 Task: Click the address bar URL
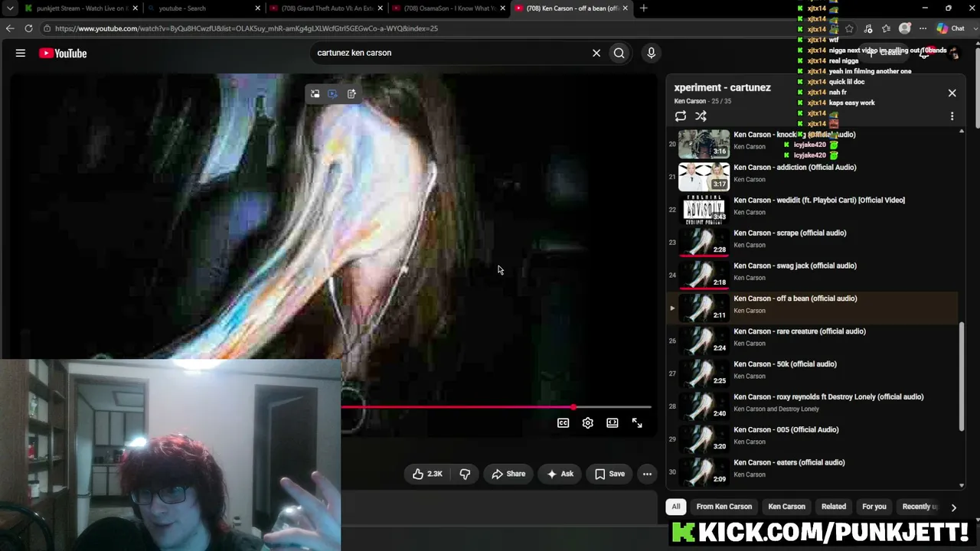247,28
